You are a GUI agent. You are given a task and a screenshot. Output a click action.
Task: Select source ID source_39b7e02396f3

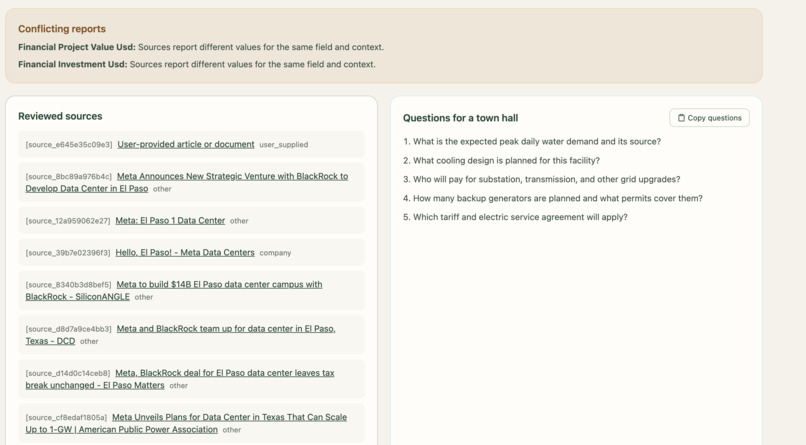(x=68, y=253)
